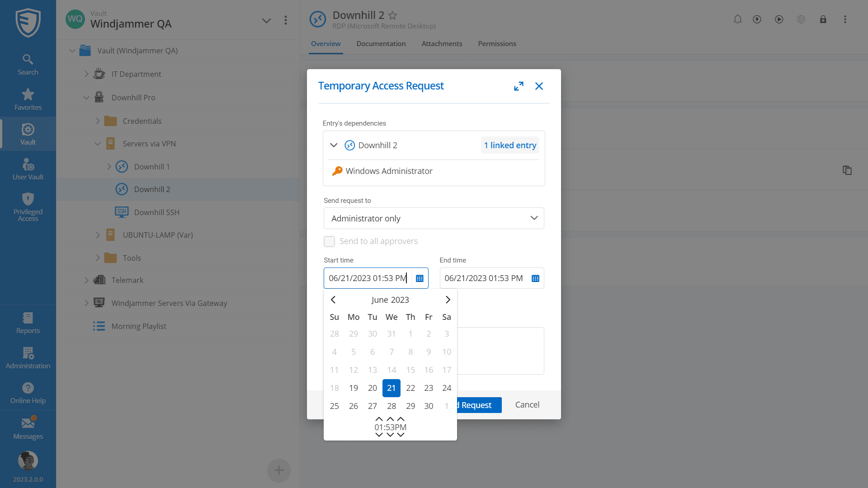
Task: Click Cancel in the dialog
Action: pos(527,405)
